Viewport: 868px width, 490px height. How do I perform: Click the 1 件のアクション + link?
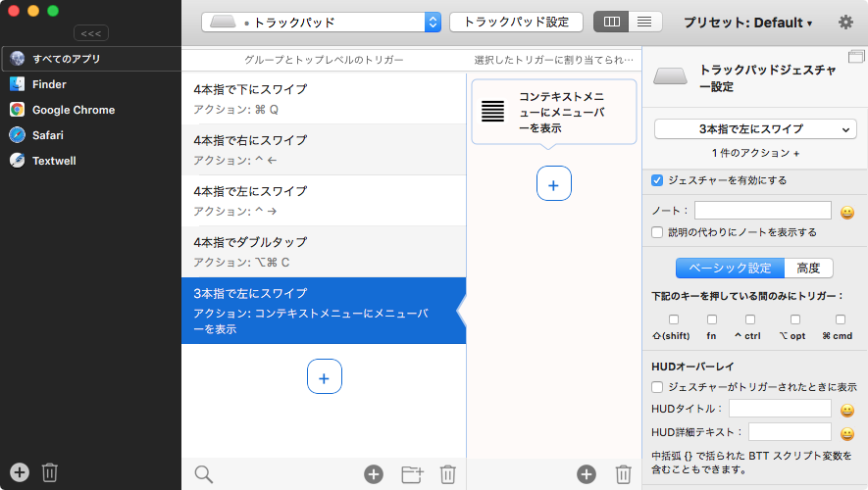pyautogui.click(x=755, y=153)
